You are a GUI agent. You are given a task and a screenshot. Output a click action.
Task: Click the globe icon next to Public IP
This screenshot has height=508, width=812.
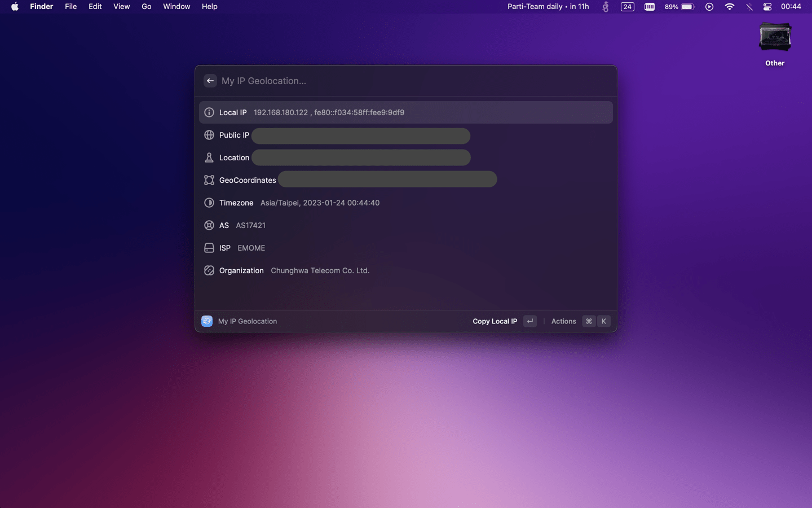[x=209, y=135]
